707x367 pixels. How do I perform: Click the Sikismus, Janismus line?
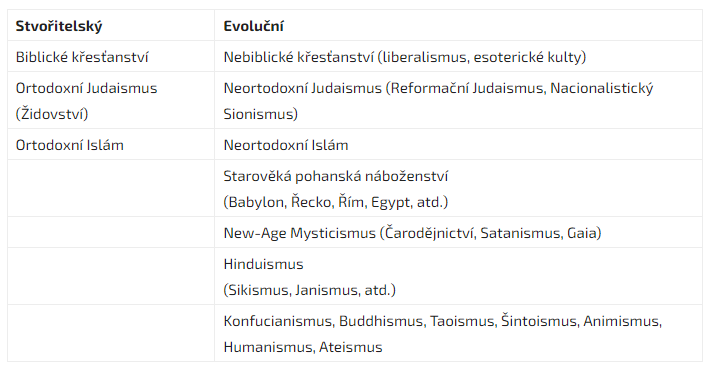[309, 290]
